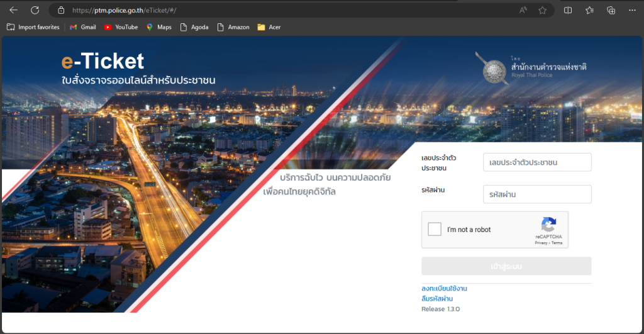Viewport: 644px width, 334px height.
Task: Open the Collections icon in the toolbar
Action: tap(611, 10)
